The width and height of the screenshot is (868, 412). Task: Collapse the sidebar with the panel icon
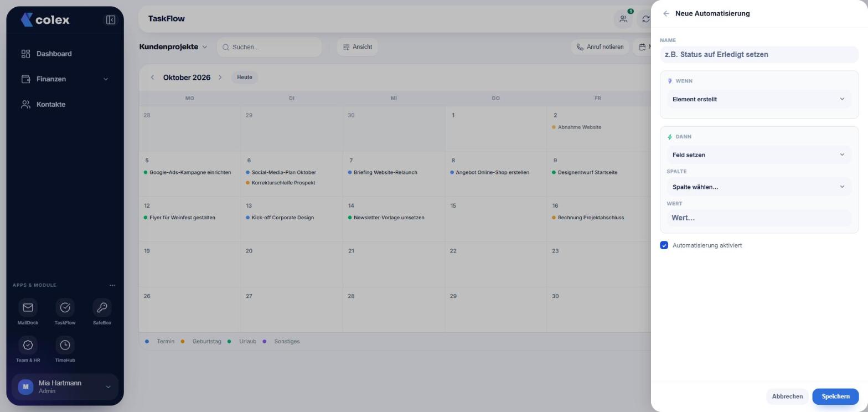coord(111,20)
